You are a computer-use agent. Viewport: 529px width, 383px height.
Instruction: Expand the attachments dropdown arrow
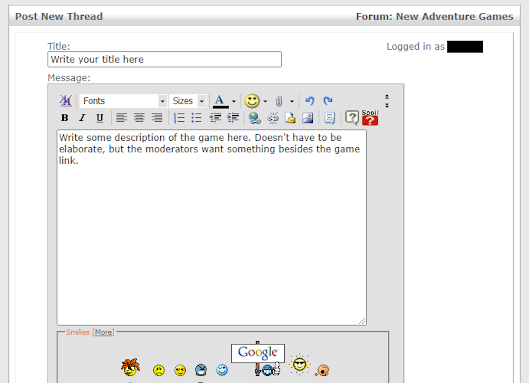click(x=292, y=101)
